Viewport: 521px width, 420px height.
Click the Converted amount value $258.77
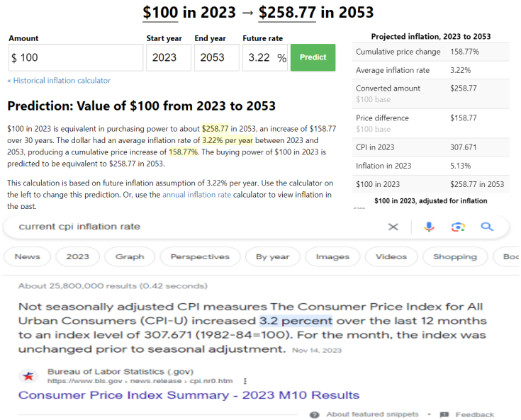pyautogui.click(x=463, y=88)
